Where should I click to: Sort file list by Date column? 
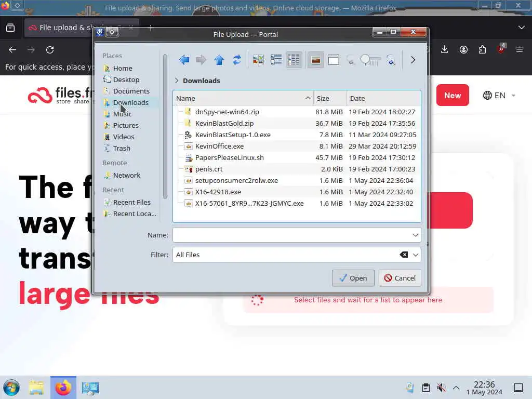[383, 98]
